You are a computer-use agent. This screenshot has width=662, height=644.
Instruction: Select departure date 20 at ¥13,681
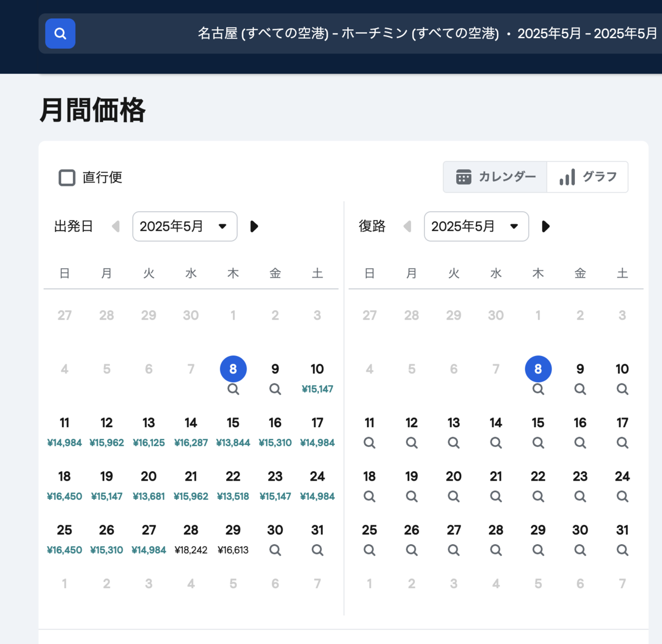(x=149, y=485)
